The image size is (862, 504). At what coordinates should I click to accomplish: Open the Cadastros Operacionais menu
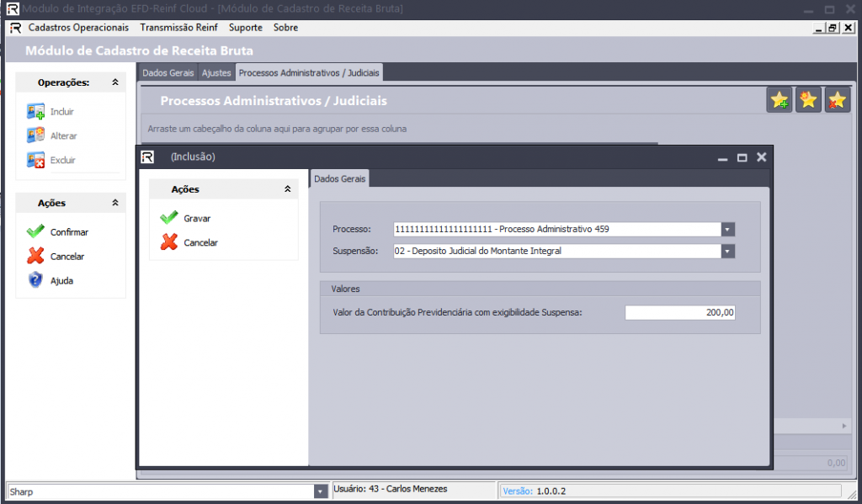coord(78,28)
